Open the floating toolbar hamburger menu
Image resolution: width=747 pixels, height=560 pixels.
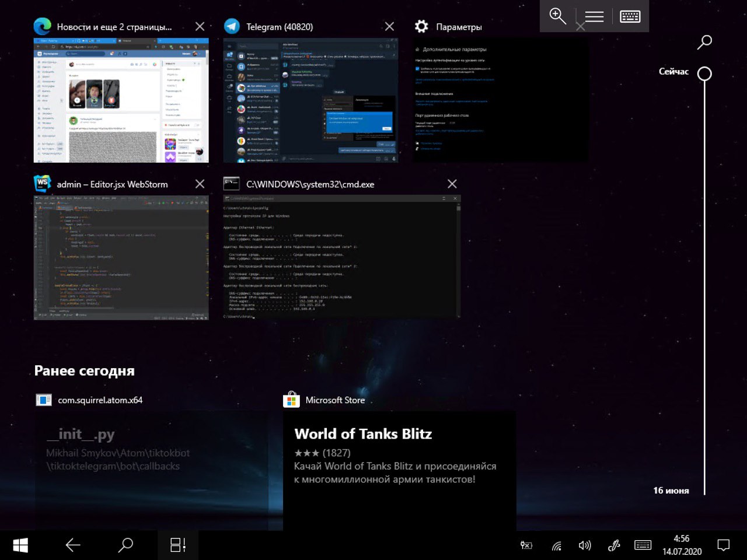(x=594, y=16)
